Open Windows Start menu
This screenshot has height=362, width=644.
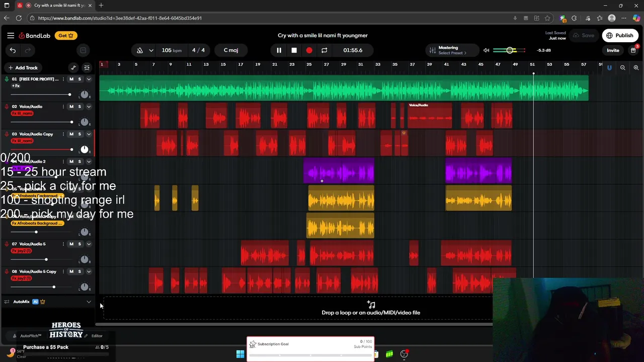coord(240,354)
